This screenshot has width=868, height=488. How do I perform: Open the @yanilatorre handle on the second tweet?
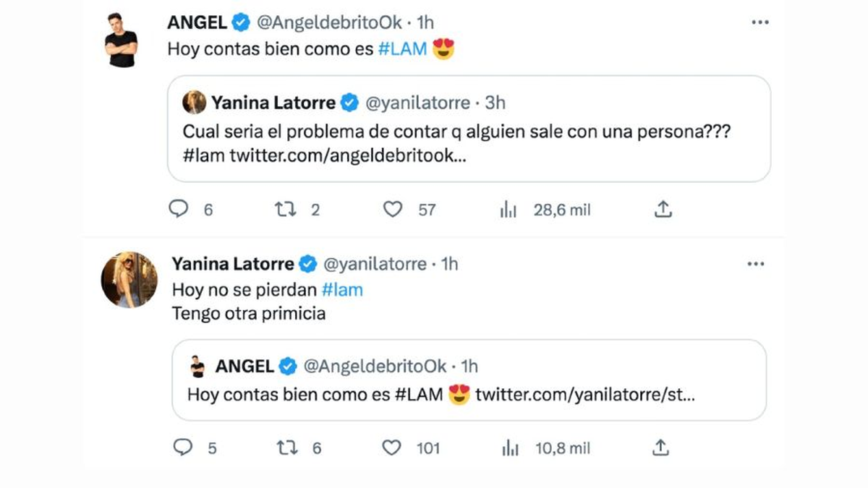tap(374, 264)
